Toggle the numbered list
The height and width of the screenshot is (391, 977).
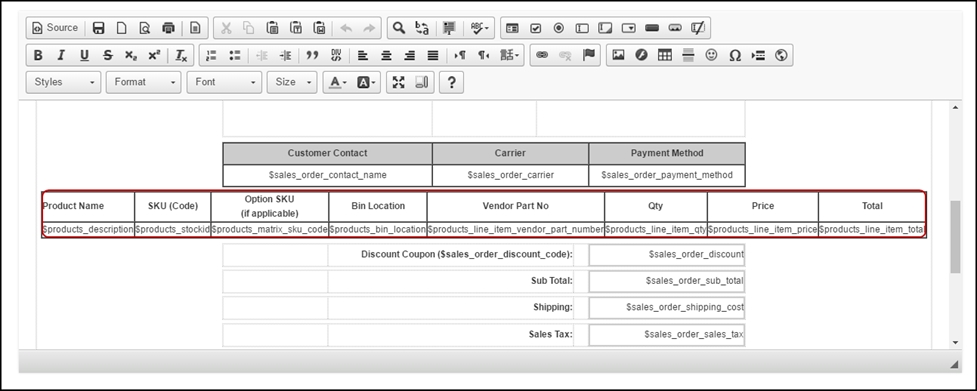pyautogui.click(x=211, y=55)
